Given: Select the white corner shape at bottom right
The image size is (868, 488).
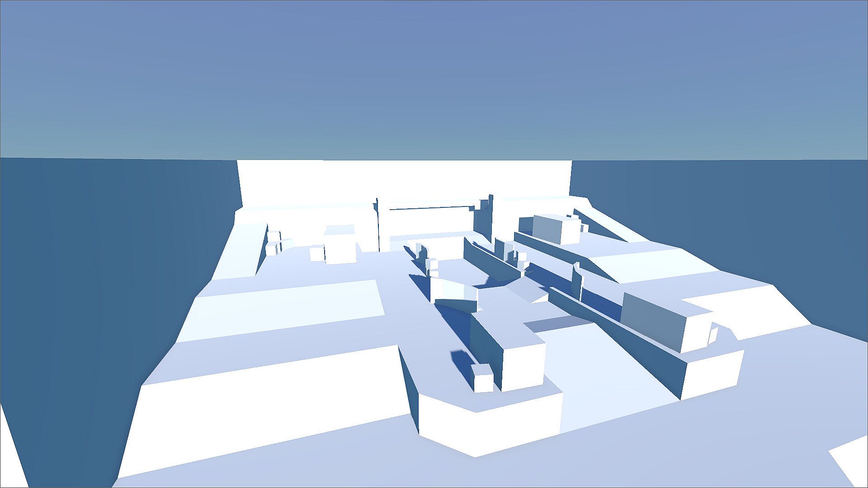Looking at the screenshot, I should tap(850, 465).
